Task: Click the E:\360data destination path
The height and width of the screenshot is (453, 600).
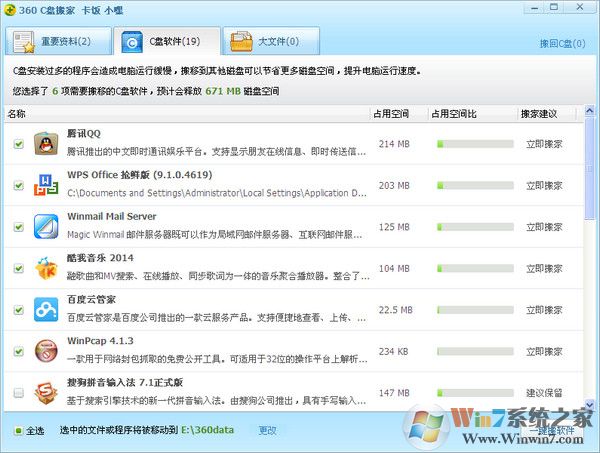Action: coord(207,430)
